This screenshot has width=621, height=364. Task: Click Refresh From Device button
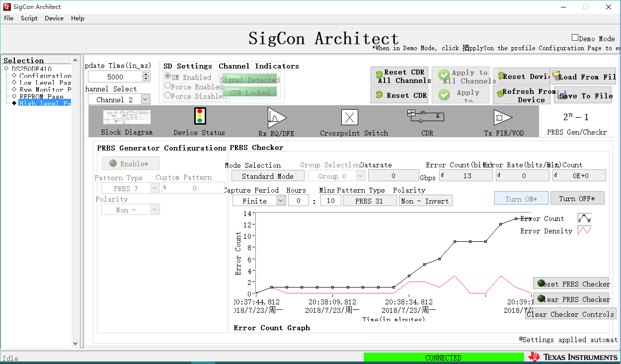tap(521, 95)
